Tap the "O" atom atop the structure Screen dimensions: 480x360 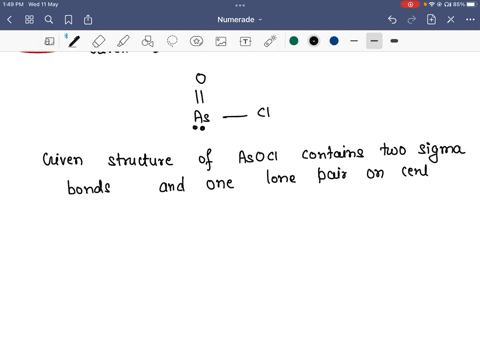pos(201,79)
